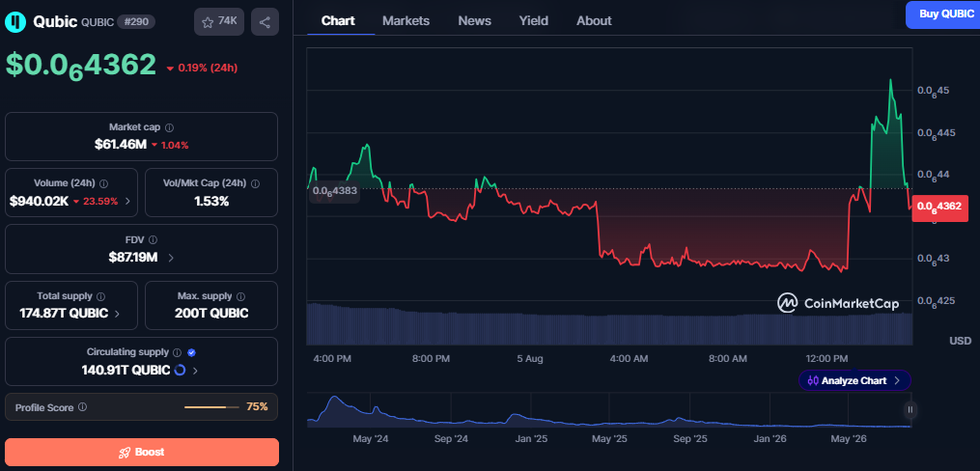Viewport: 980px width, 471px height.
Task: Click the circulating supply progress ring
Action: coord(180,370)
